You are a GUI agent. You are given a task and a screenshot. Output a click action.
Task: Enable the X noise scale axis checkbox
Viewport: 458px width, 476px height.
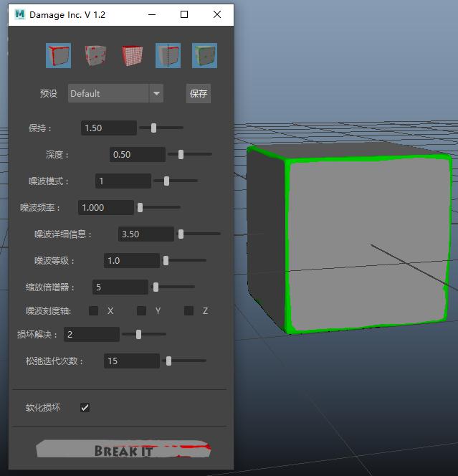click(x=94, y=310)
